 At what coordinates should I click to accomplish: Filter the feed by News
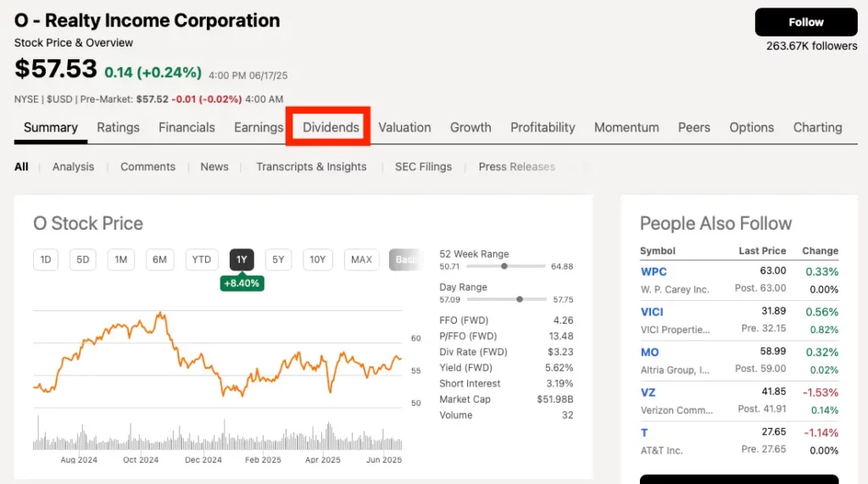click(214, 167)
